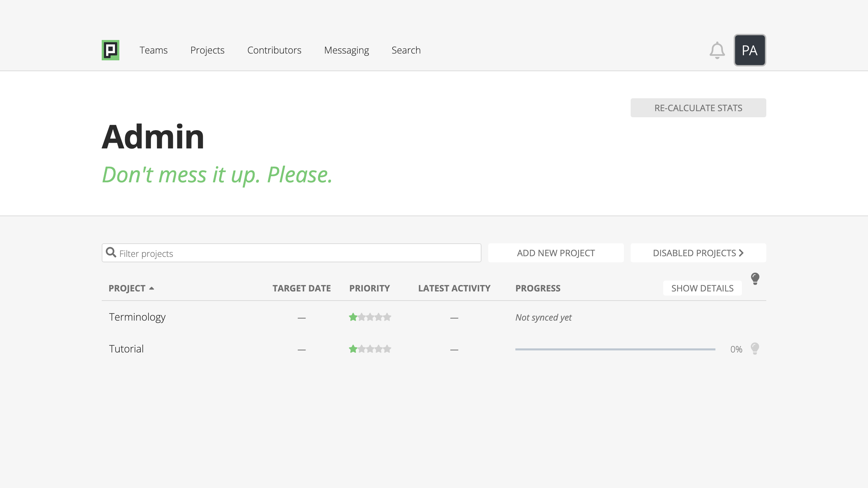
Task: Click Re-calculate Stats button
Action: point(698,108)
